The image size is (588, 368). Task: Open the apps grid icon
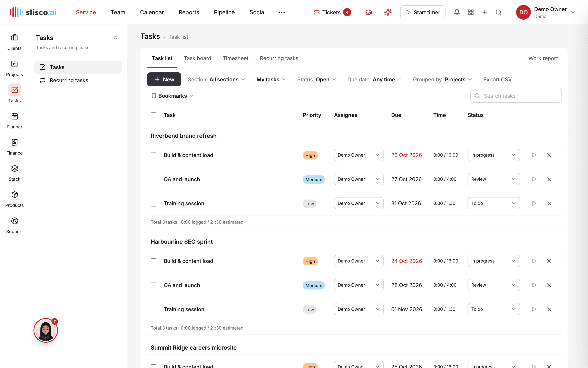click(471, 12)
